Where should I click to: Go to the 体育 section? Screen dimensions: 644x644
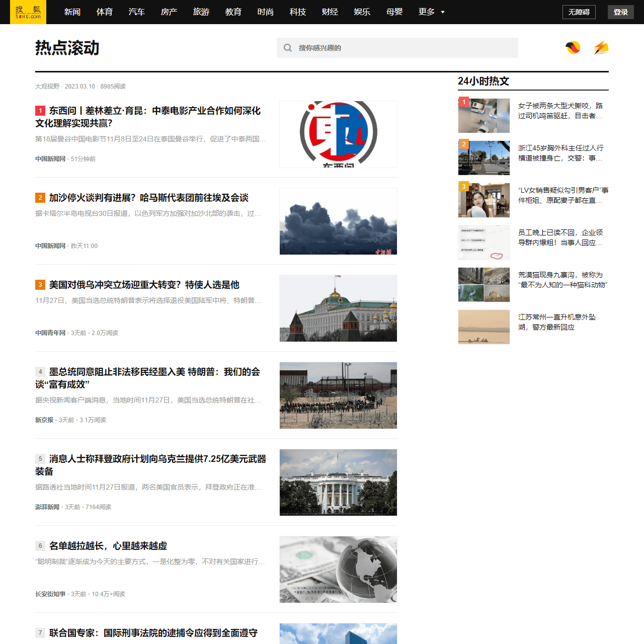105,12
